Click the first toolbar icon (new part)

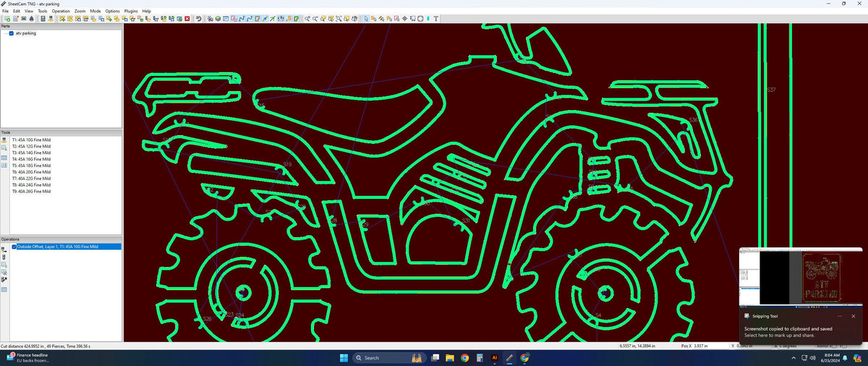7,19
